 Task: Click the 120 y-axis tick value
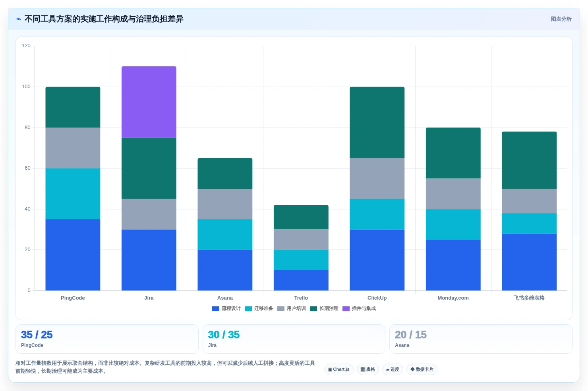click(x=26, y=46)
